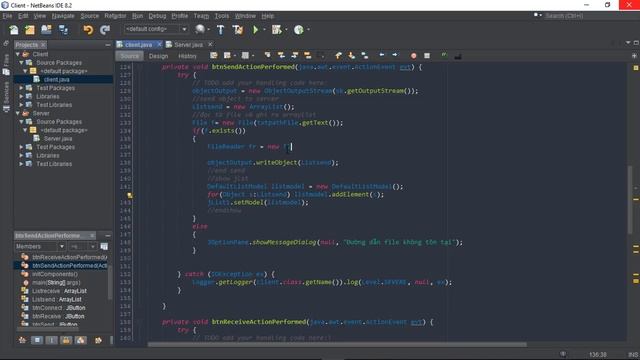Toggle Show Inner Classes navigator filter
Viewport: 640px width, 360px height.
[x=81, y=340]
